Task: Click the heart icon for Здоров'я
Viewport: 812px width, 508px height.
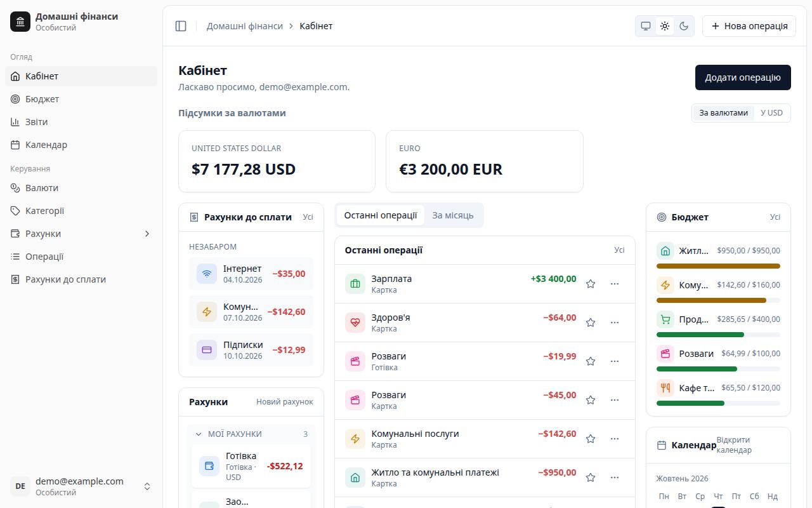Action: tap(355, 323)
